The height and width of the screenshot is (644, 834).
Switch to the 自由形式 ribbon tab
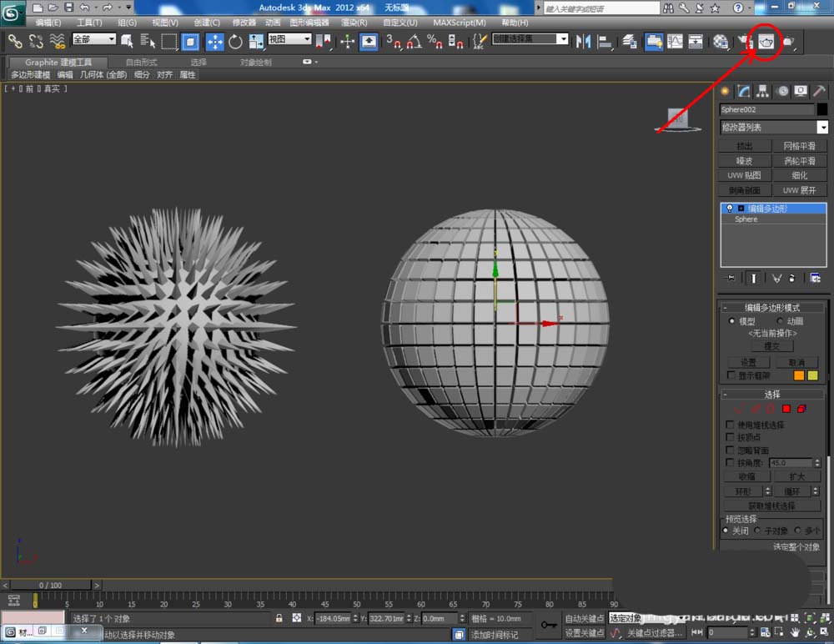click(141, 63)
